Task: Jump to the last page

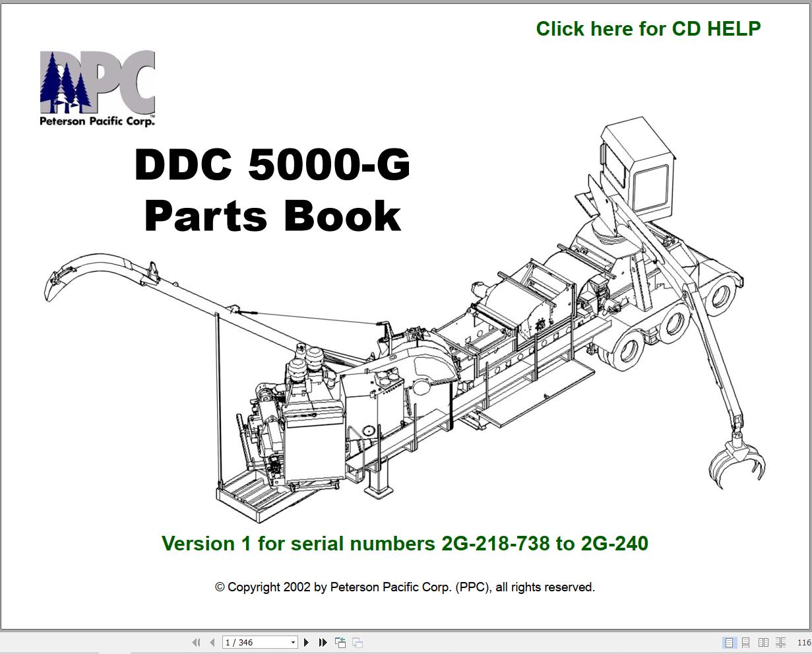Action: 323,642
